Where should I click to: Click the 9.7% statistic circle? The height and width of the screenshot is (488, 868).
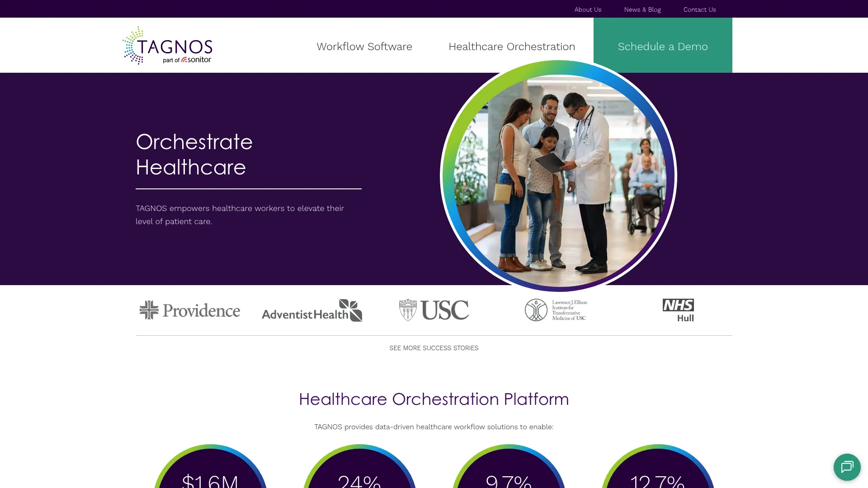tap(509, 466)
